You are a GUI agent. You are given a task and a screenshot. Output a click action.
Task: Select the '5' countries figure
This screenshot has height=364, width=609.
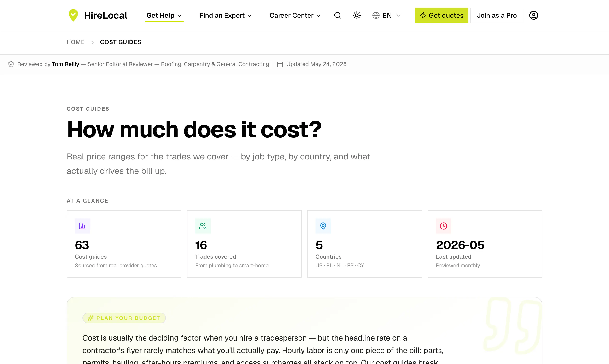tap(319, 245)
